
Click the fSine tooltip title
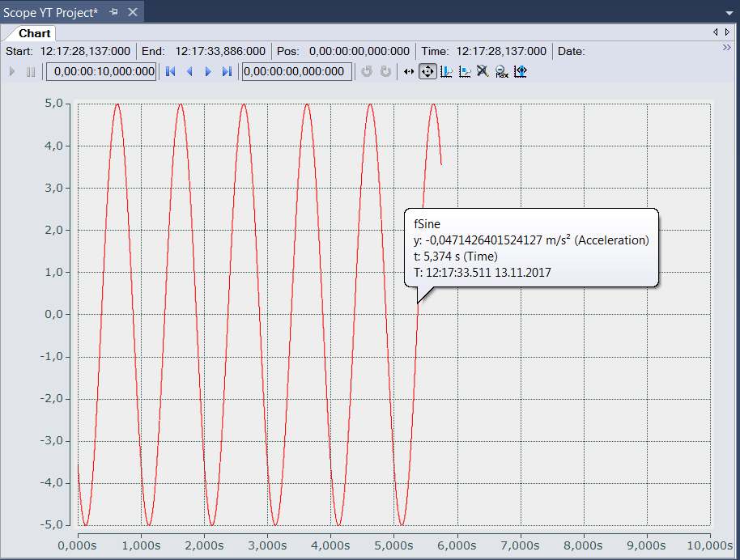[x=427, y=224]
